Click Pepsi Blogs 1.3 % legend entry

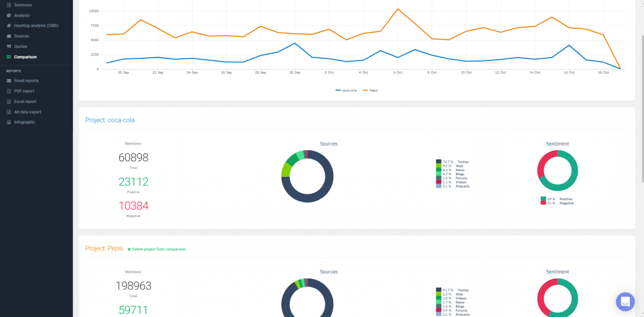click(x=451, y=306)
